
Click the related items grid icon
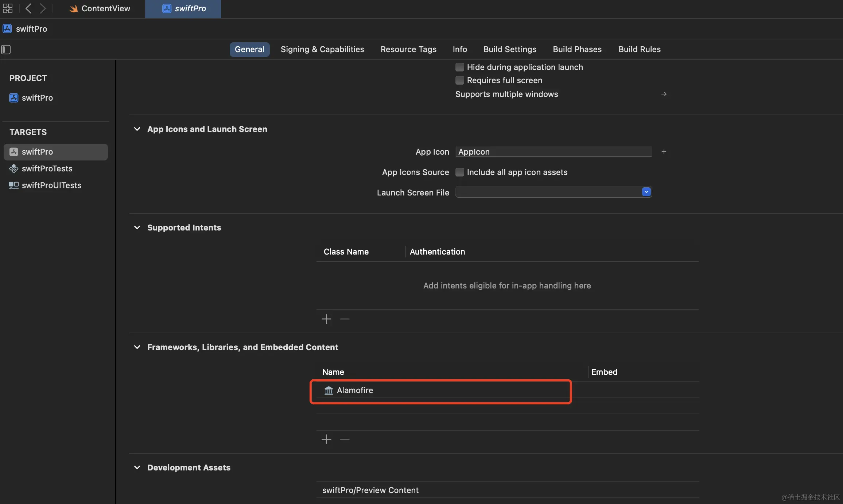click(x=7, y=8)
